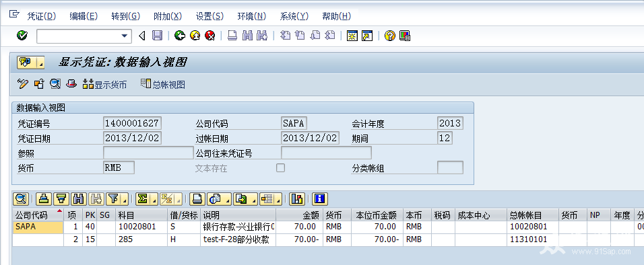Open the Total sigma dropdown
The image size is (644, 265).
[x=147, y=199]
